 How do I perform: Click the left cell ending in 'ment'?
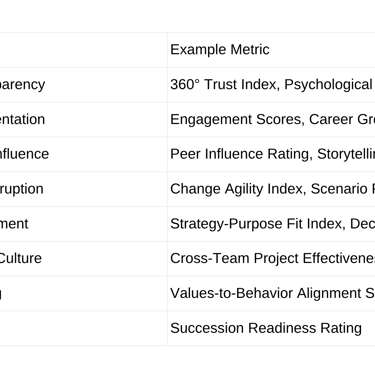83,224
